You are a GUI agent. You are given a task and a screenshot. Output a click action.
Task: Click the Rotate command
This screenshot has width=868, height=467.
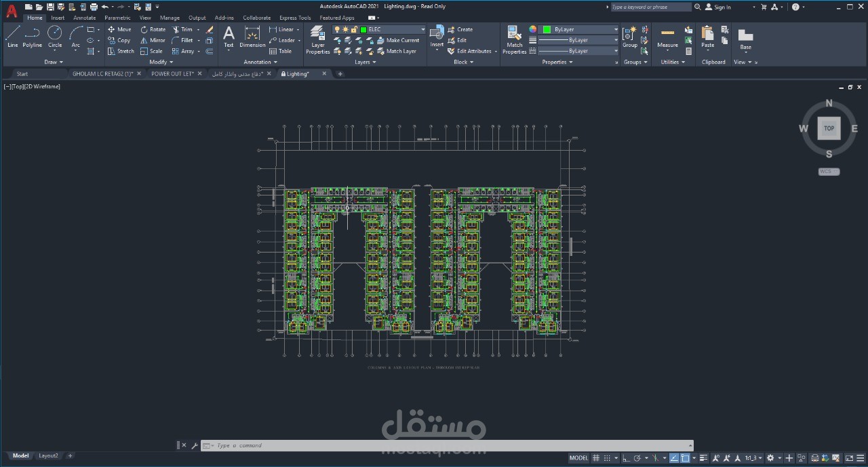coord(153,29)
